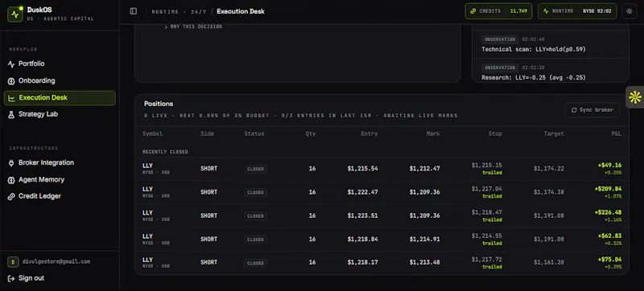This screenshot has height=291, width=644.
Task: Click the P&L value +$209.84
Action: point(608,189)
